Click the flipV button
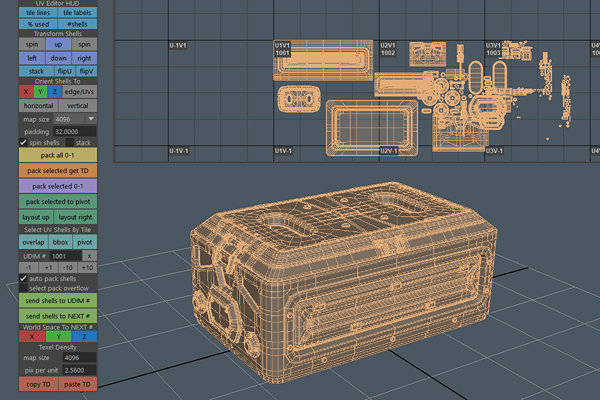This screenshot has height=400, width=600. 86,72
